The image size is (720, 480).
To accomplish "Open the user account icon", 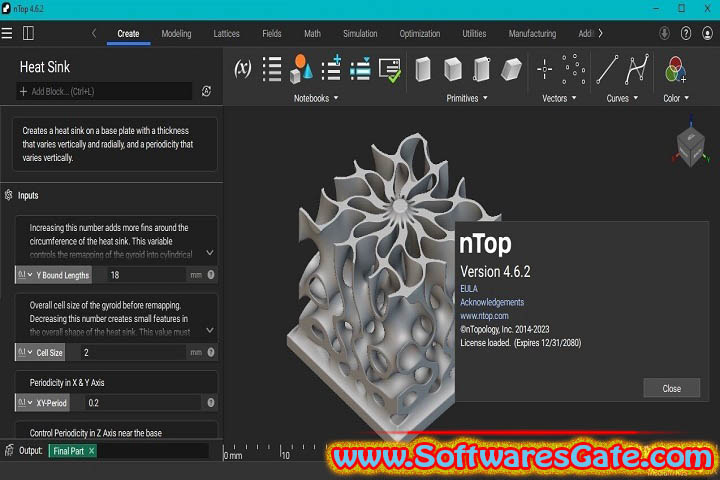I will click(x=707, y=33).
